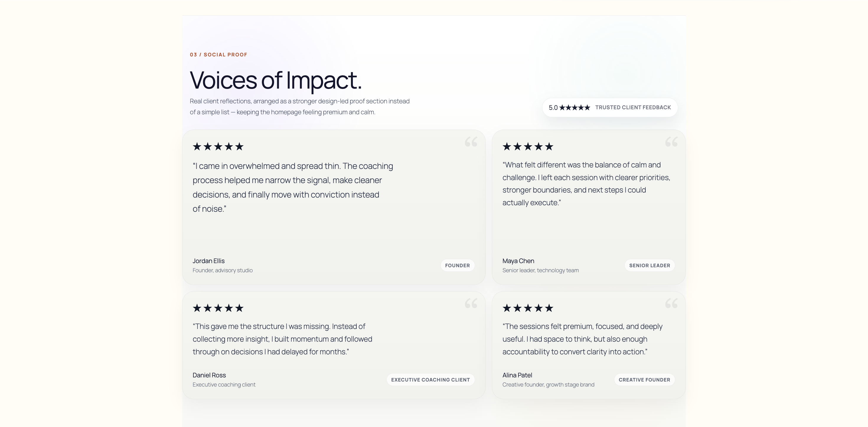
Task: Click the quote mark icon on Daniel Ross card
Action: click(471, 303)
